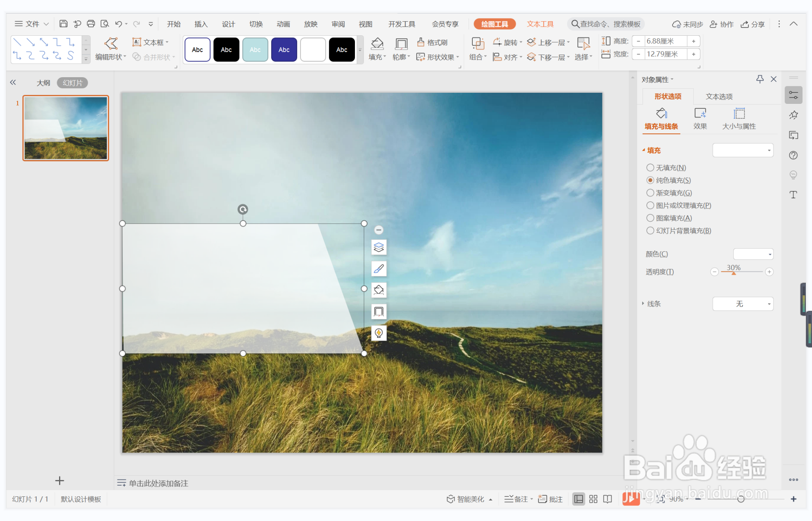The width and height of the screenshot is (812, 521).
Task: Click the floating brush style icon
Action: pyautogui.click(x=379, y=269)
